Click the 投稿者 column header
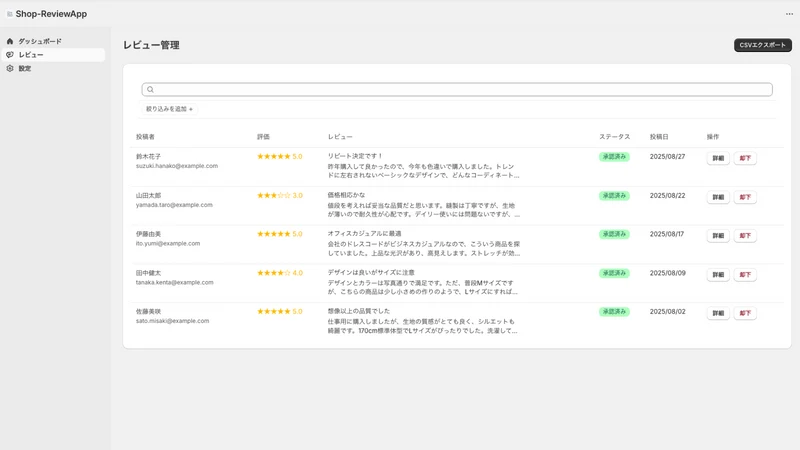This screenshot has width=800, height=450. point(145,137)
